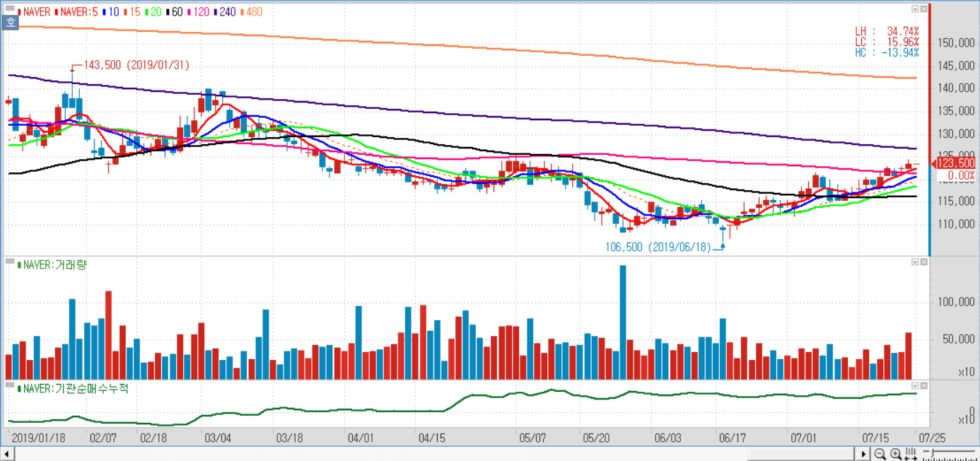Click the 2019/01/18 date axis label

coord(39,438)
